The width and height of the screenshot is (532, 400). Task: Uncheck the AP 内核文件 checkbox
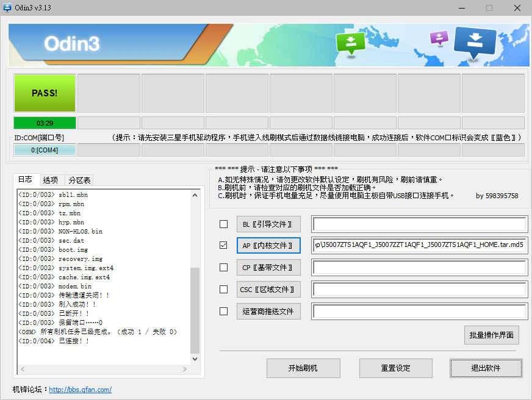tap(223, 245)
